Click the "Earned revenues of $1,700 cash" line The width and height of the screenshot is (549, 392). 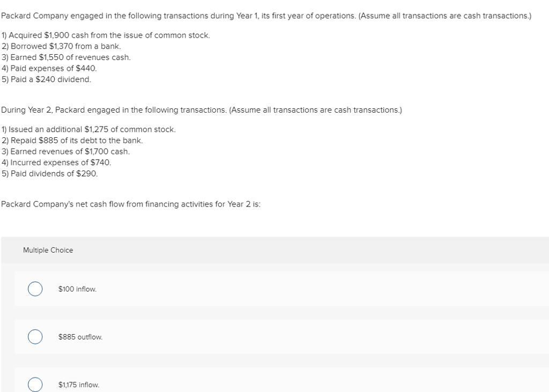[65, 151]
